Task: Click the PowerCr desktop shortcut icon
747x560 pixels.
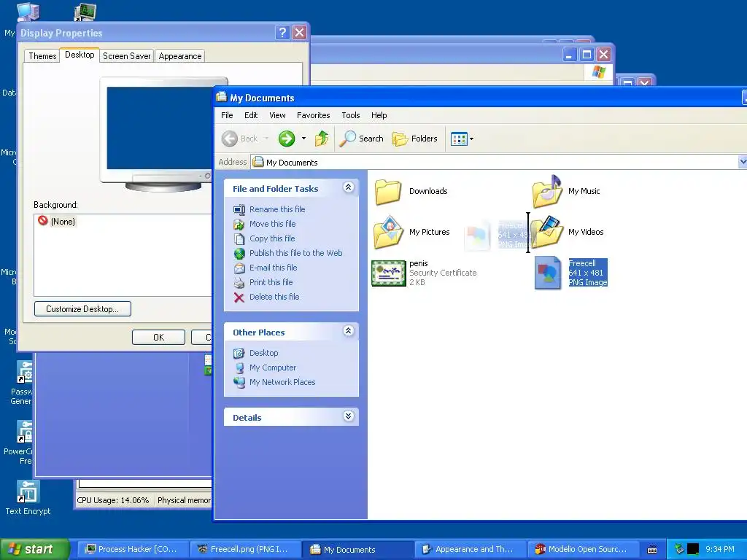Action: click(25, 432)
